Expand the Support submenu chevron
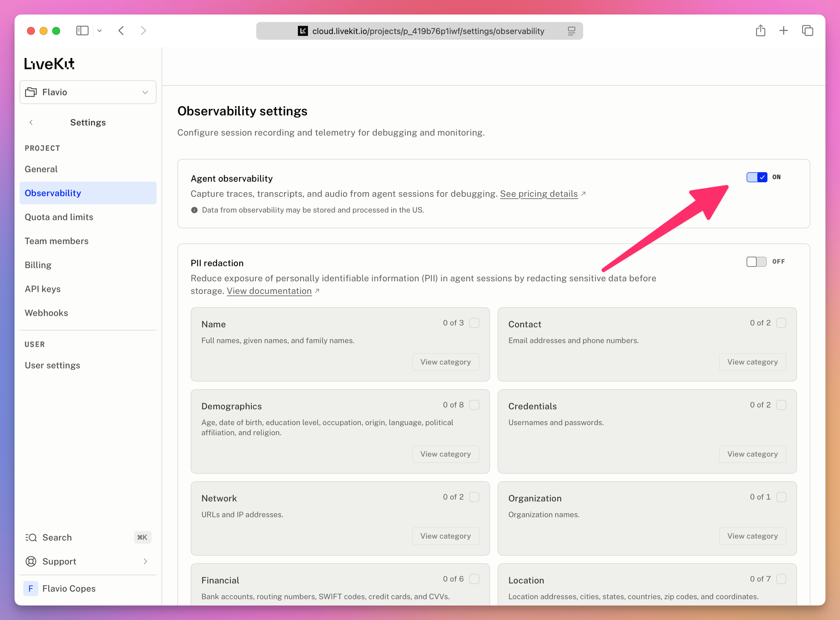840x620 pixels. pos(145,562)
